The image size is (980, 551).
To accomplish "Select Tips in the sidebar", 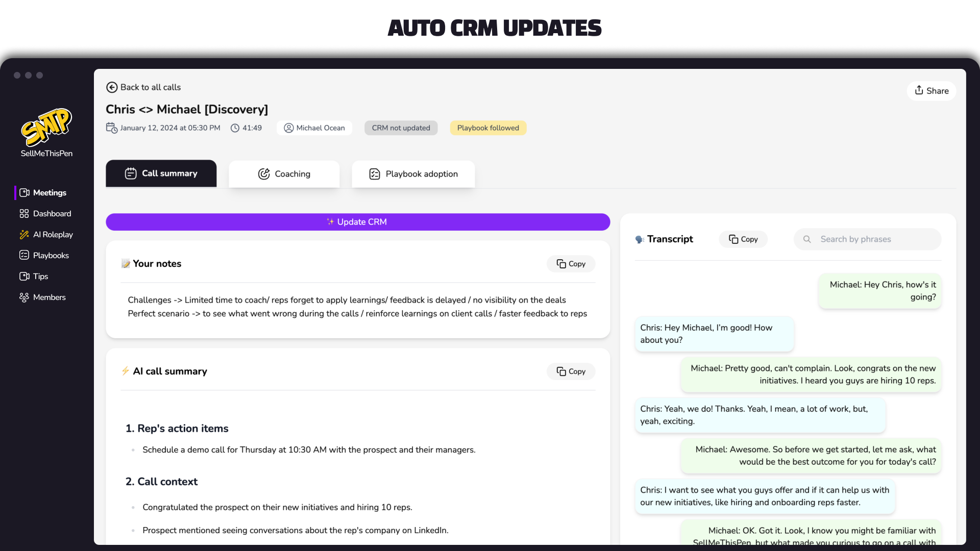I will click(x=40, y=277).
